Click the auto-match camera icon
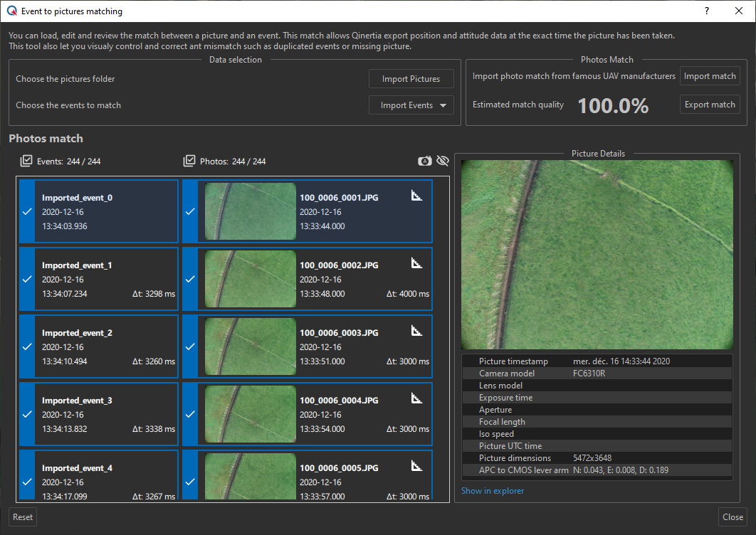 (424, 161)
